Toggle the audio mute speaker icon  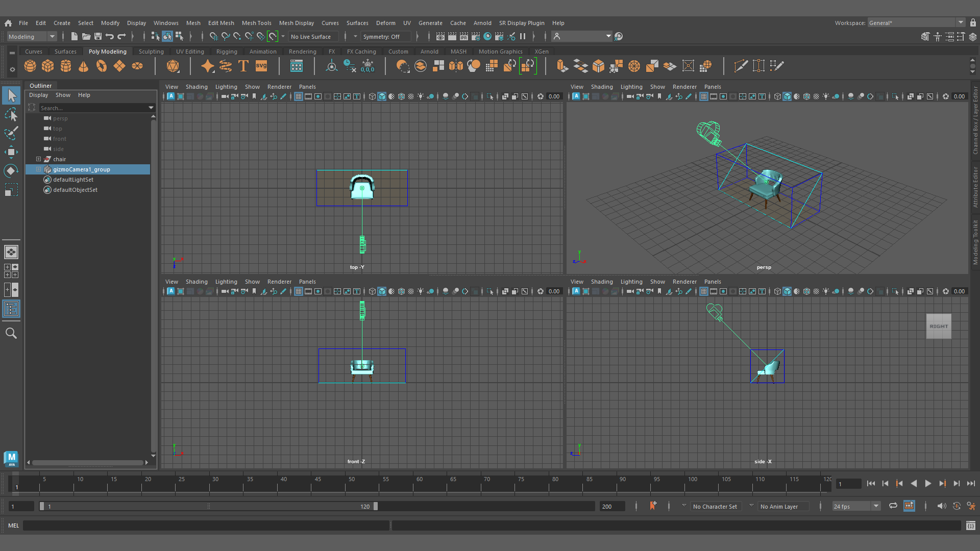click(x=941, y=506)
